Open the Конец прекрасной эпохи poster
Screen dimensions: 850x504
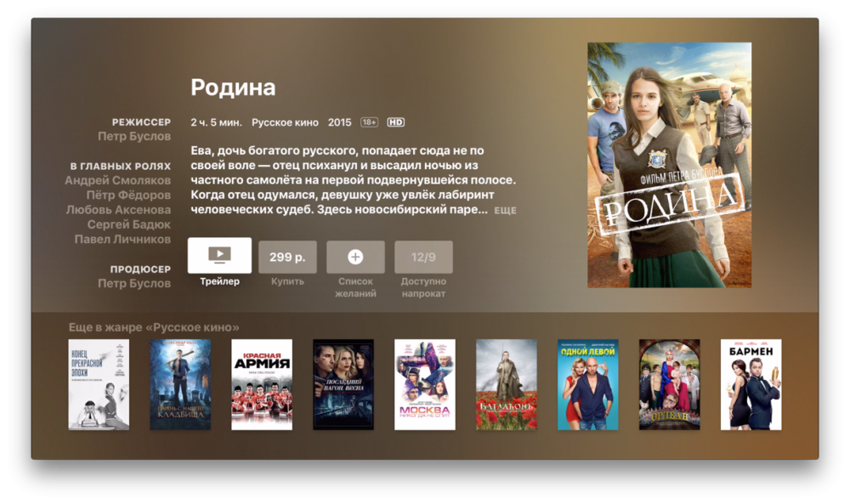pyautogui.click(x=99, y=385)
